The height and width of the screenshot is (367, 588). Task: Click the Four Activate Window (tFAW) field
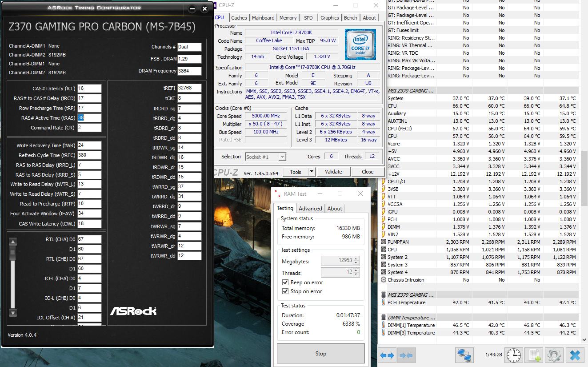point(89,214)
